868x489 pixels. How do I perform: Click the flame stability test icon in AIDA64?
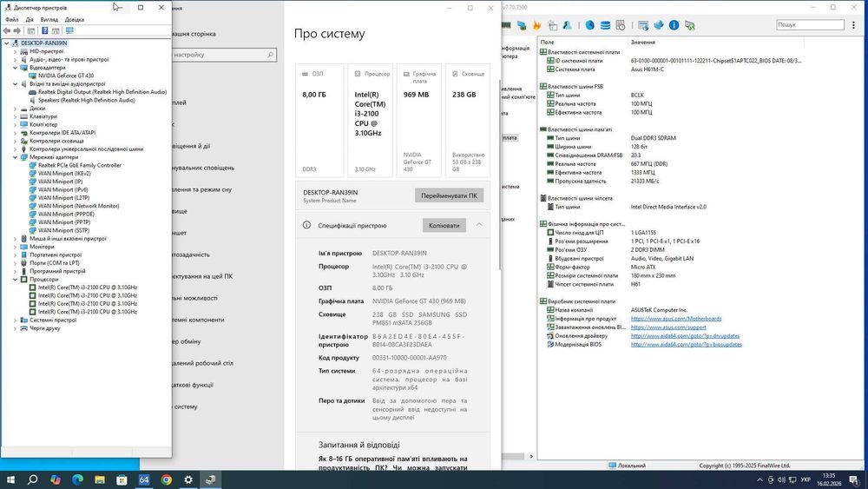point(536,25)
